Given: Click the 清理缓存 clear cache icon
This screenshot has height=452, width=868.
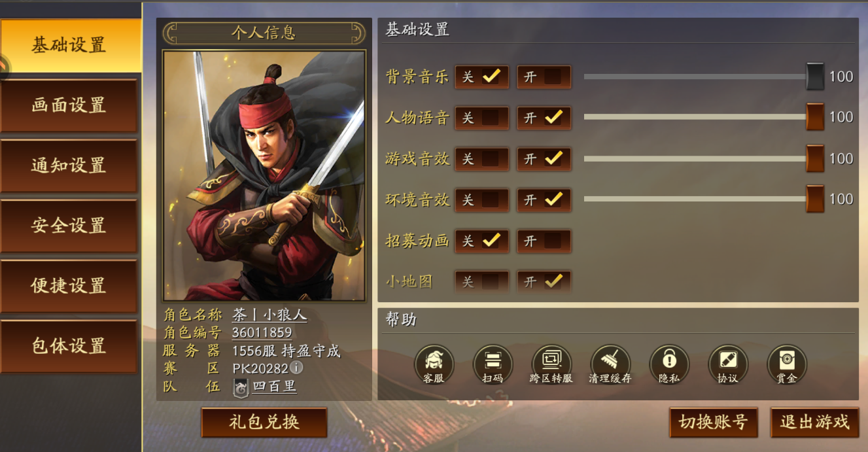Looking at the screenshot, I should click(x=610, y=364).
